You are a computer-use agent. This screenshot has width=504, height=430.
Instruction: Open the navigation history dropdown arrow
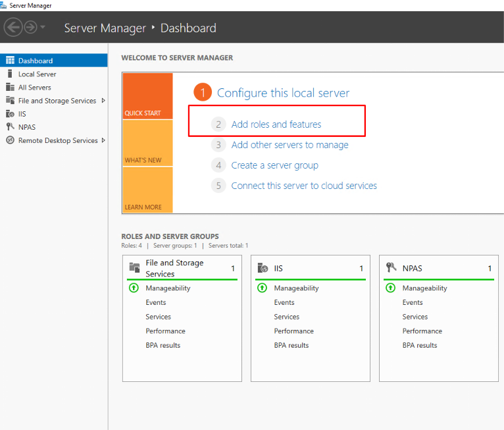point(43,27)
